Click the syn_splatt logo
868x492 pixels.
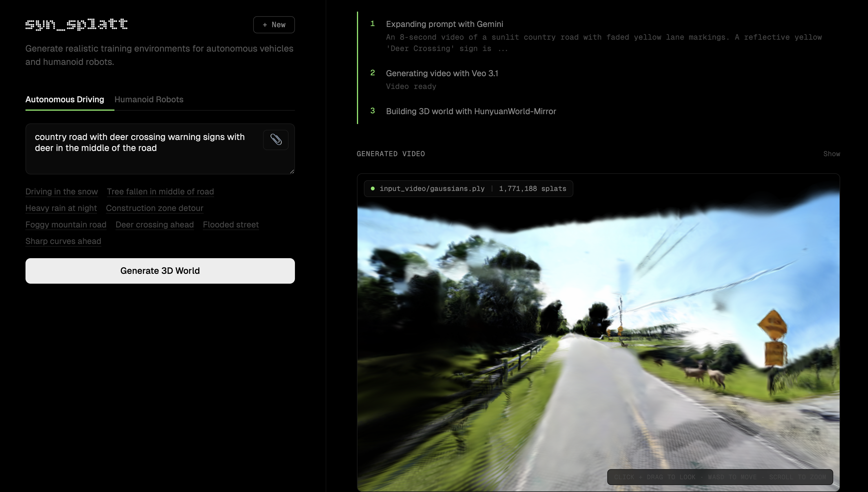click(x=76, y=24)
